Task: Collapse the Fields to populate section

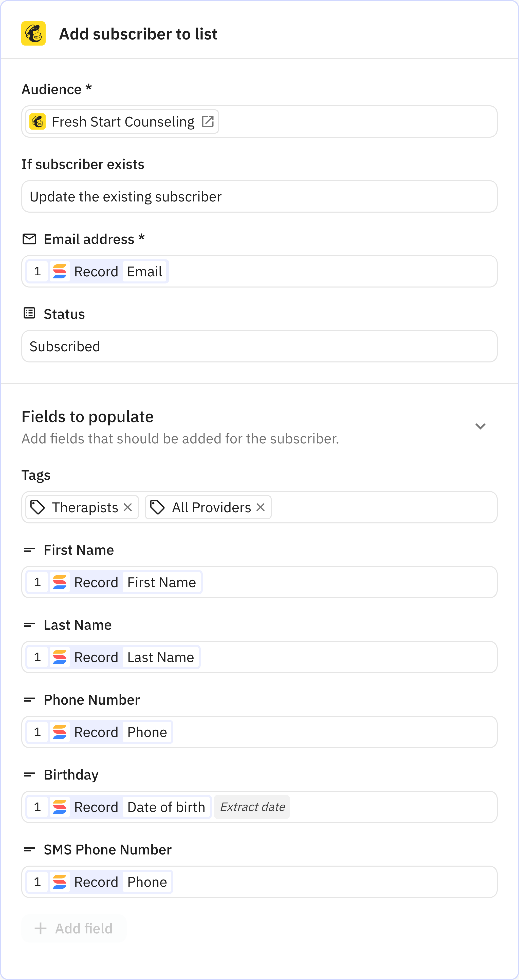Action: coord(480,426)
